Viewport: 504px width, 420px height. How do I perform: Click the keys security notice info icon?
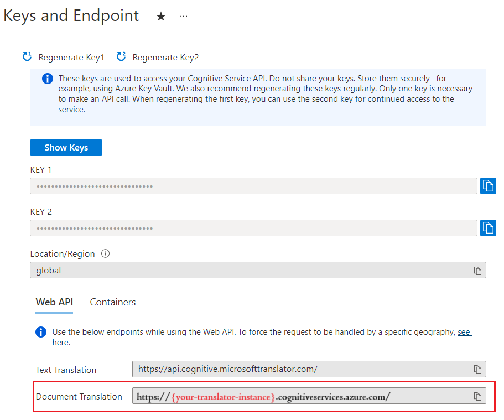tap(47, 79)
